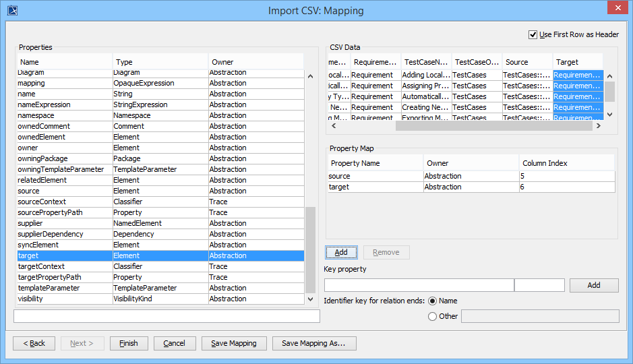Select the Source column header in CSV Data
Image resolution: width=633 pixels, height=364 pixels.
(x=527, y=62)
